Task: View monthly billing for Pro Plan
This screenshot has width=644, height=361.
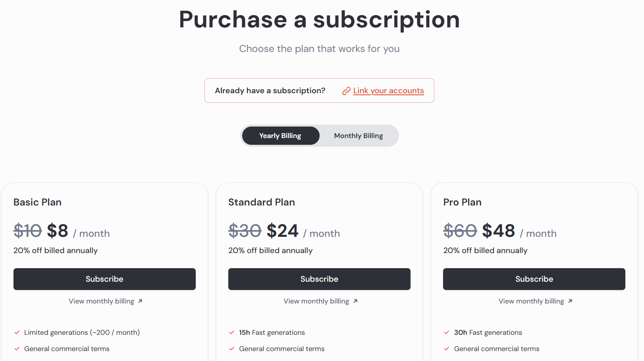Action: [x=531, y=301]
